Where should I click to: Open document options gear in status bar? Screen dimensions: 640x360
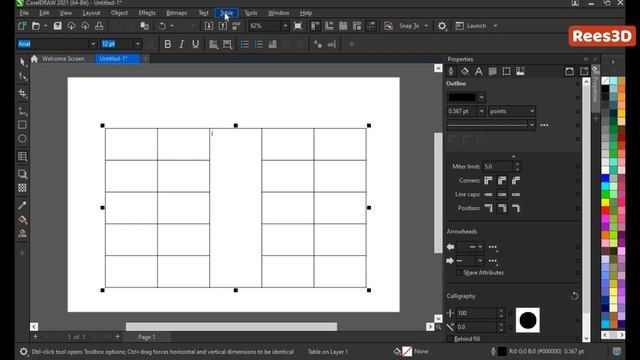click(24, 351)
